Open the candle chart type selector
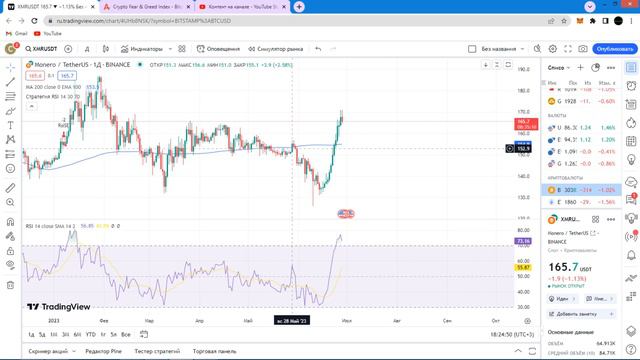This screenshot has width=640, height=360. pos(106,49)
